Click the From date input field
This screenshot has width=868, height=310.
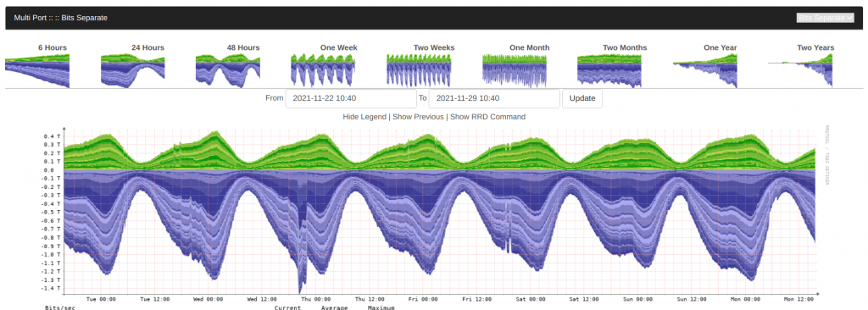[351, 98]
